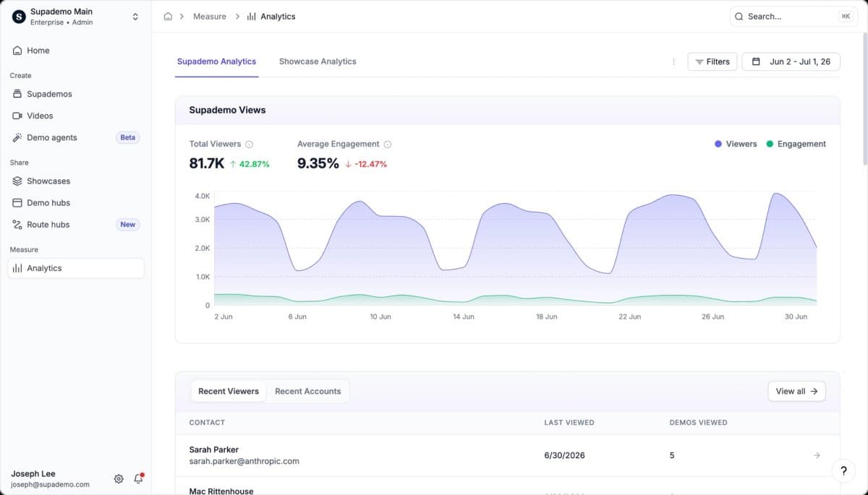Viewport: 868px width, 495px height.
Task: Click the 42.87% increase indicator
Action: click(250, 164)
